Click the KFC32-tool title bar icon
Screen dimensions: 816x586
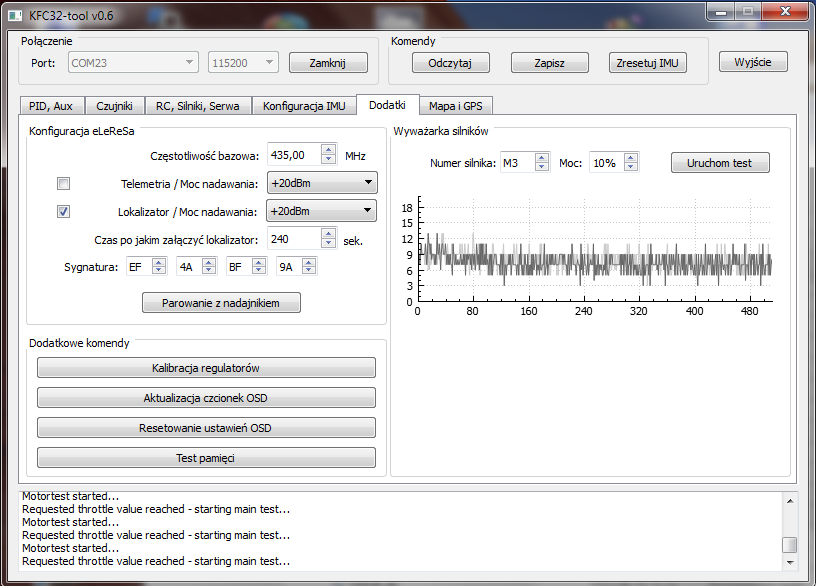point(17,12)
